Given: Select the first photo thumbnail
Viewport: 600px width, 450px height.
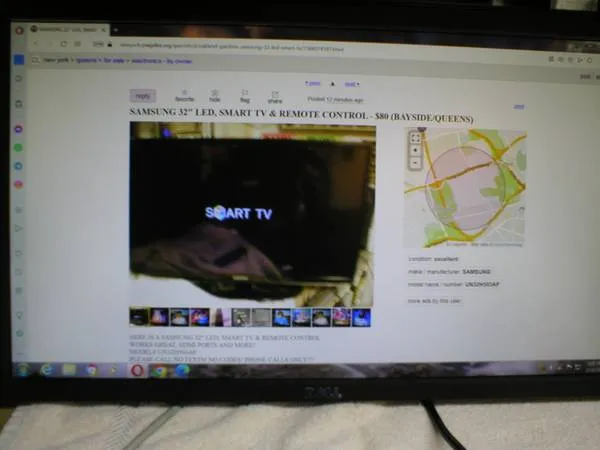Looking at the screenshot, I should [x=139, y=317].
